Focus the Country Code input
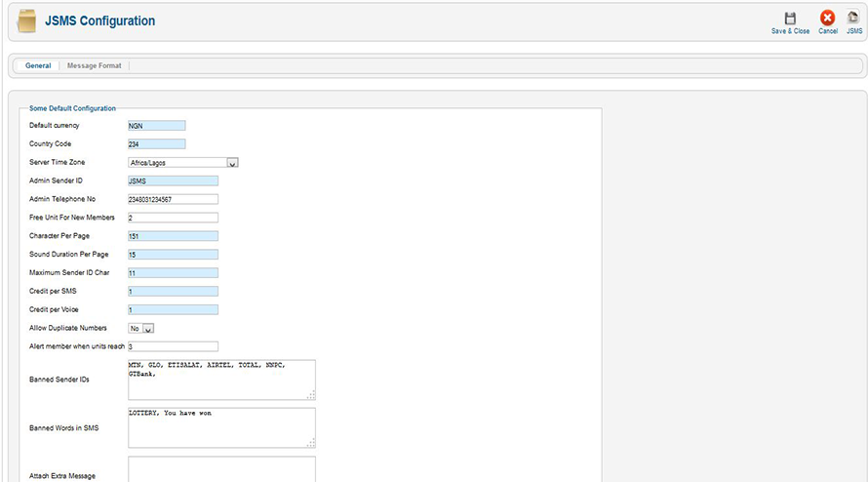Viewport: 868px width, 482px height. point(156,144)
